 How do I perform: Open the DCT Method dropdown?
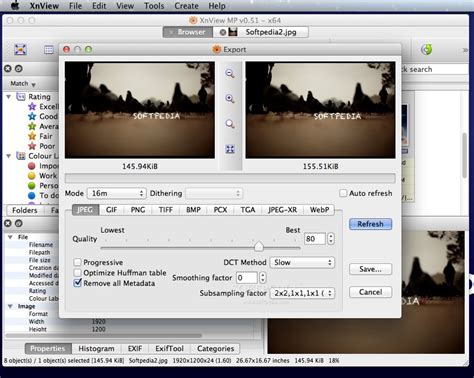click(302, 262)
